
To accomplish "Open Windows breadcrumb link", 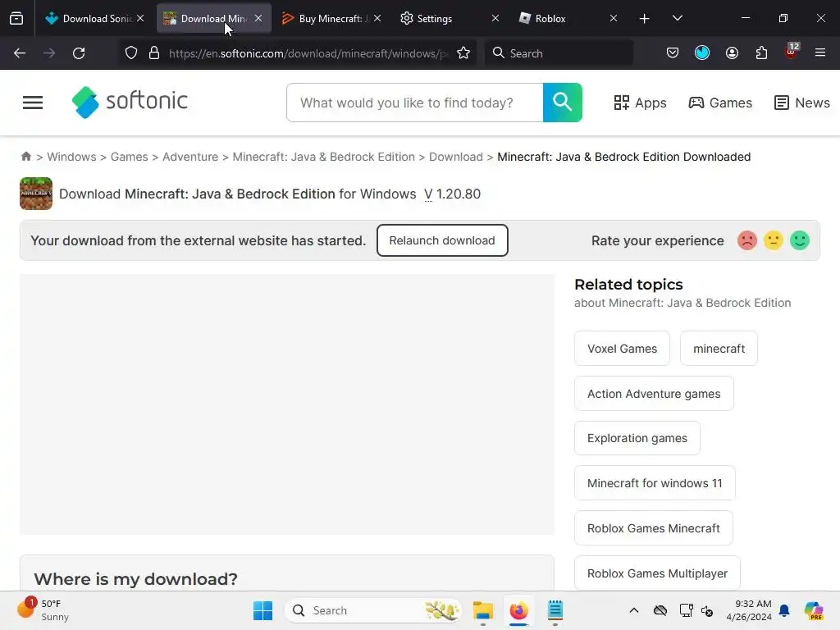I will tap(72, 157).
